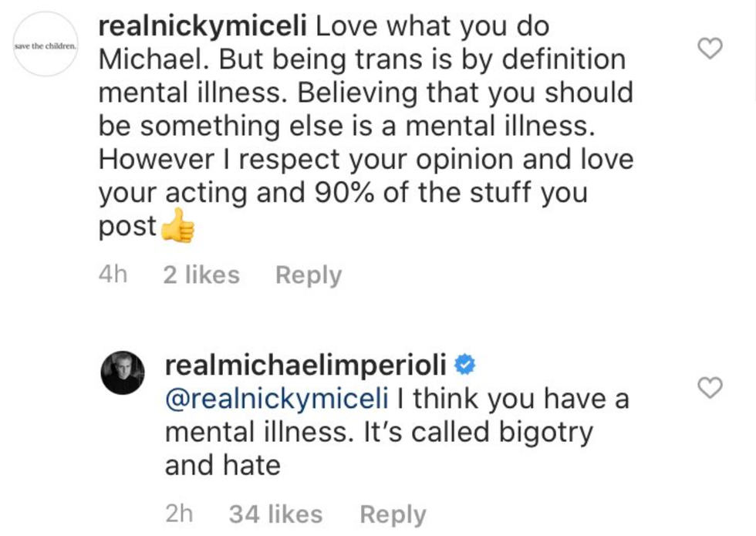
Task: Open the realmichaelimperioli username link
Action: [x=306, y=365]
